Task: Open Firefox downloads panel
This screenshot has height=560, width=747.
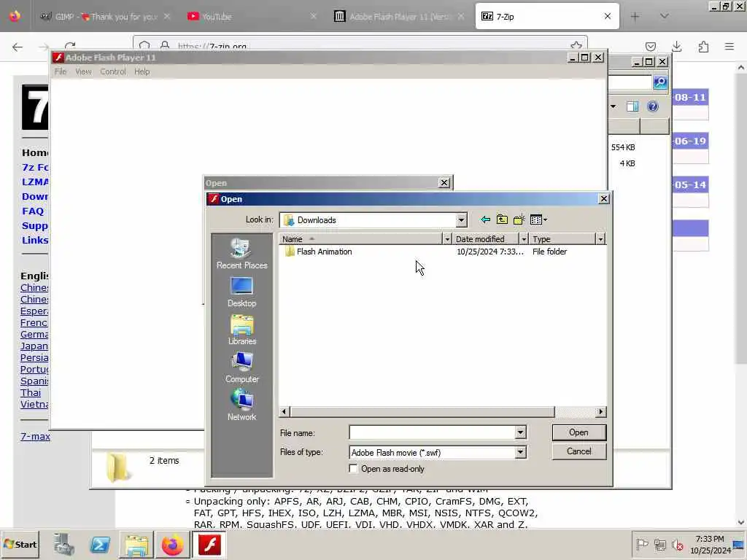Action: point(676,47)
